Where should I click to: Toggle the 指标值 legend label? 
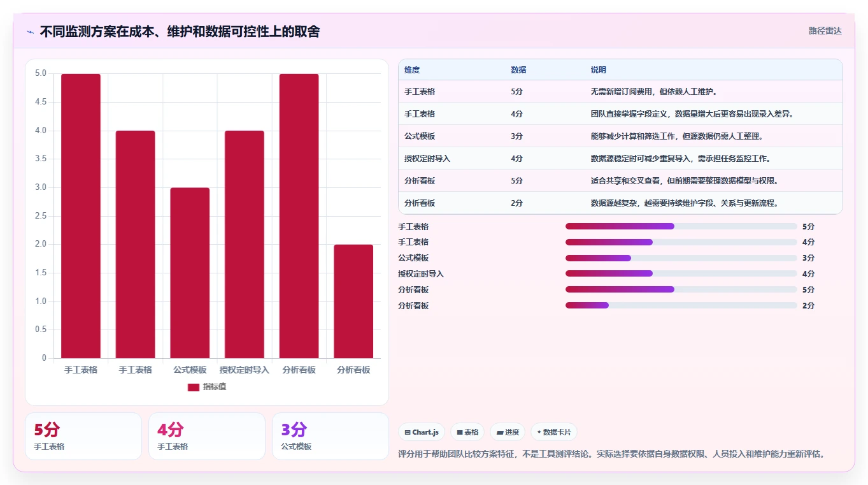[215, 387]
